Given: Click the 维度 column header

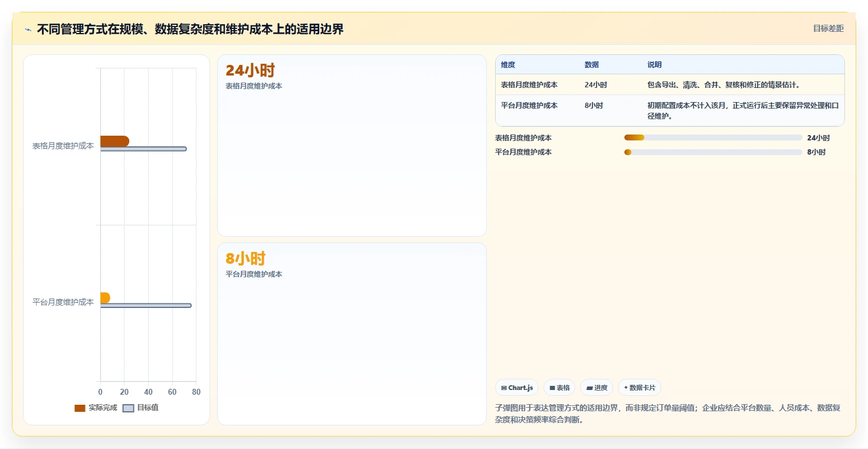Looking at the screenshot, I should (x=508, y=65).
